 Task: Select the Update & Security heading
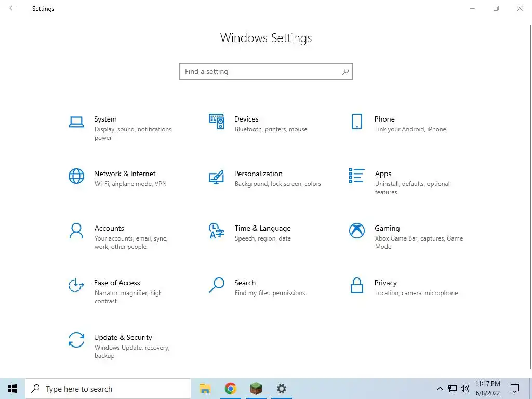123,338
